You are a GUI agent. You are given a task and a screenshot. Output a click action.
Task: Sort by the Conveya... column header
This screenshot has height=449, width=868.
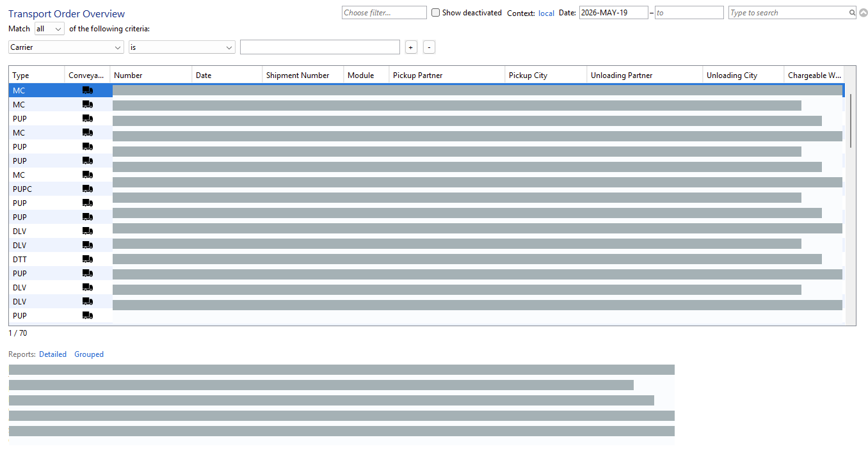coord(87,75)
